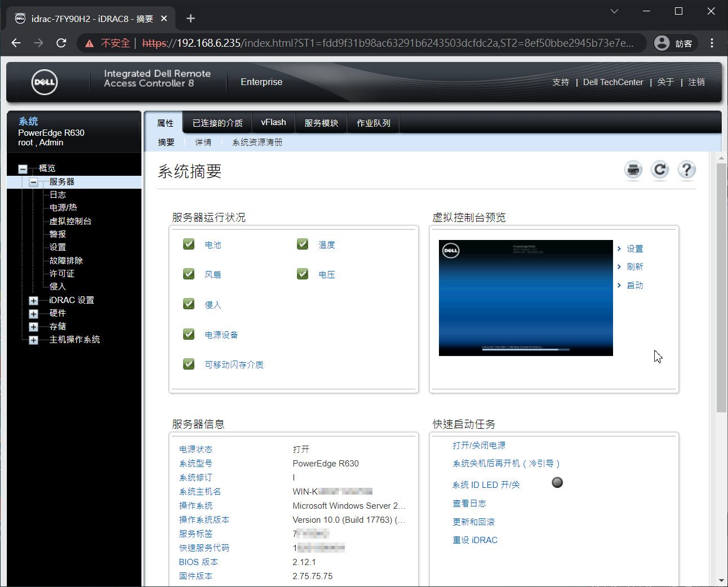Click the 重设 iDRAC quick task

(475, 540)
